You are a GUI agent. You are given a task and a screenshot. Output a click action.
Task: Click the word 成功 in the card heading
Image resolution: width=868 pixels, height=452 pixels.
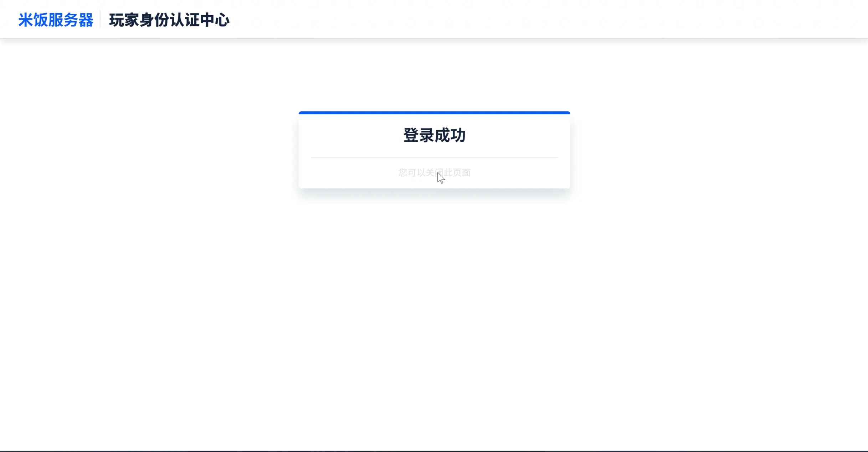click(450, 135)
